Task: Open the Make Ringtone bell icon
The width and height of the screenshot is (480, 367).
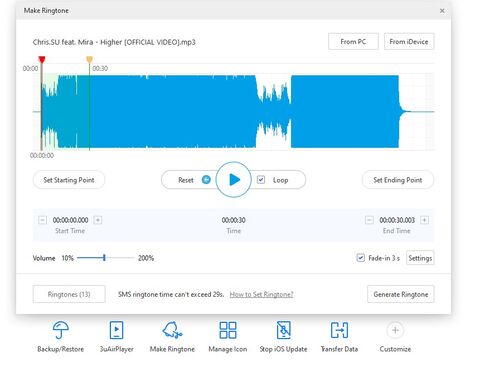Action: (172, 330)
